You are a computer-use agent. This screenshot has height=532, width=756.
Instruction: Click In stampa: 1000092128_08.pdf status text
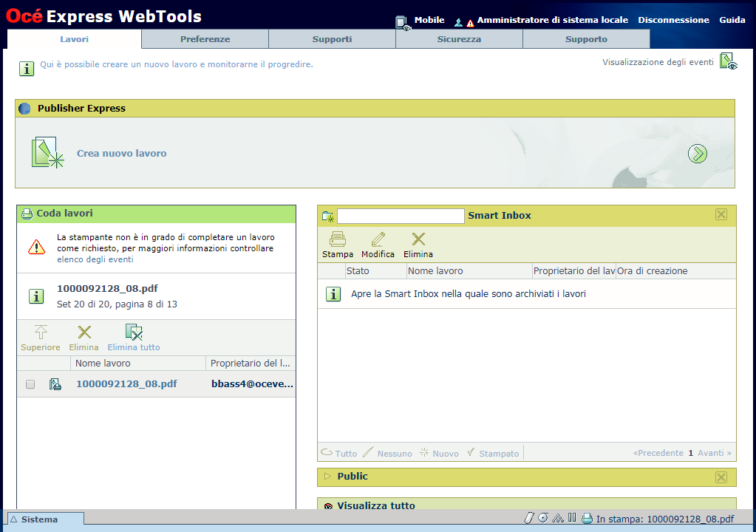point(665,519)
